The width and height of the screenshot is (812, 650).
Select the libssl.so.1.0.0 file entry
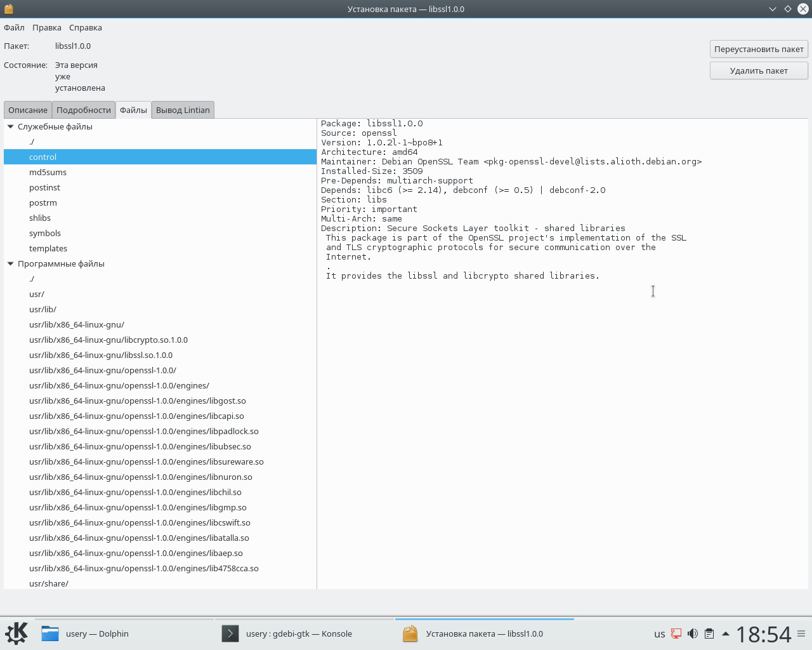coord(160,355)
